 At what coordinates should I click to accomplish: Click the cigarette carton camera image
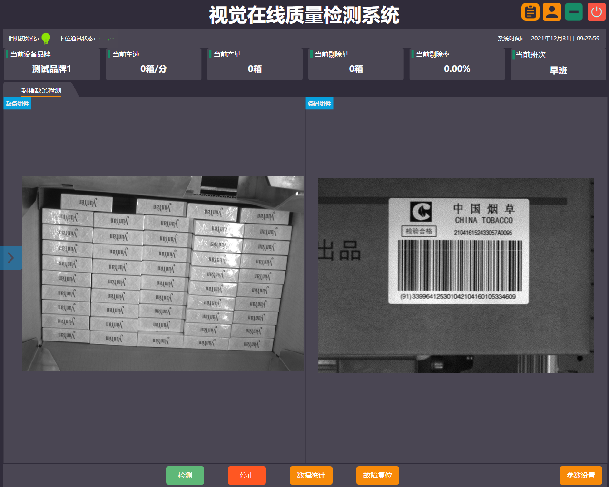click(x=163, y=273)
